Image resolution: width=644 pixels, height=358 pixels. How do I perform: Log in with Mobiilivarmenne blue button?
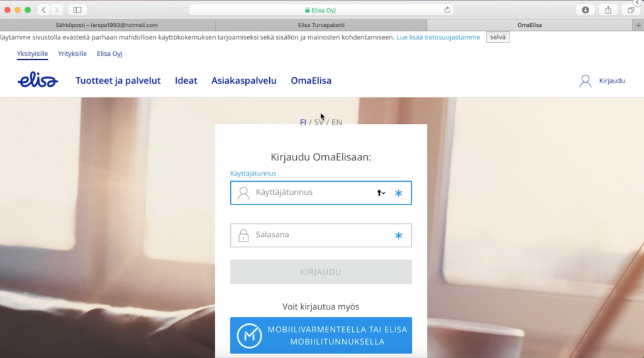click(321, 335)
